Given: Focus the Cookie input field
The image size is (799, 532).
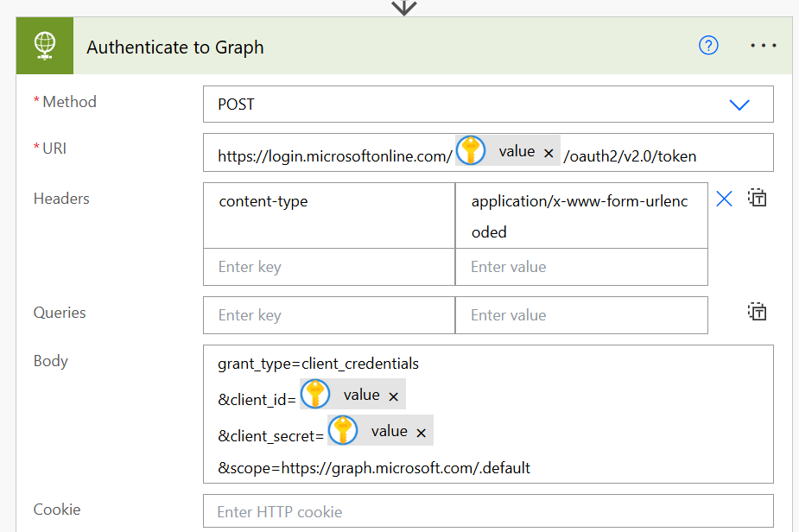Looking at the screenshot, I should point(488,511).
